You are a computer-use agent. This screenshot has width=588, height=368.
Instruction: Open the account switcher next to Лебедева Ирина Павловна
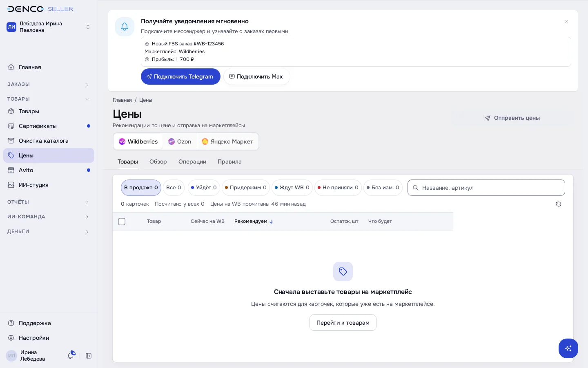click(x=88, y=27)
